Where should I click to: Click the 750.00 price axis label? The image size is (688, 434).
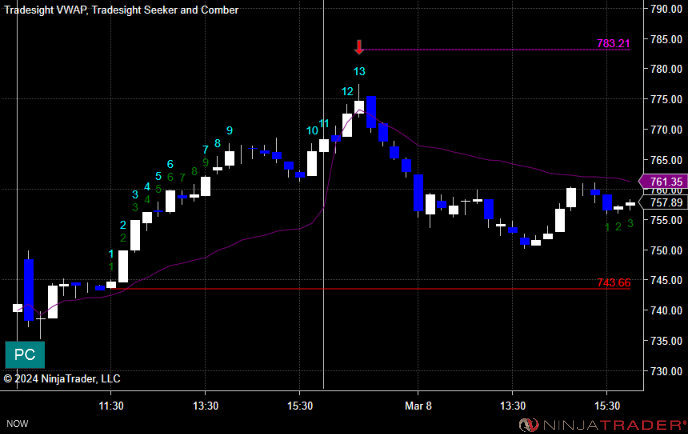click(666, 251)
